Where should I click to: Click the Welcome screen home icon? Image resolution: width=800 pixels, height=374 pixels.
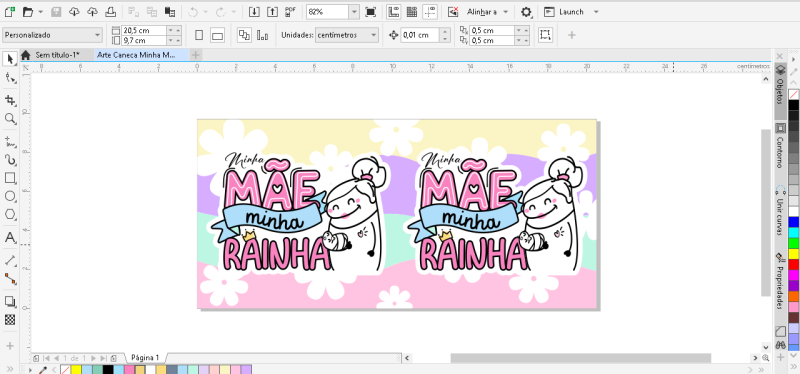point(26,55)
